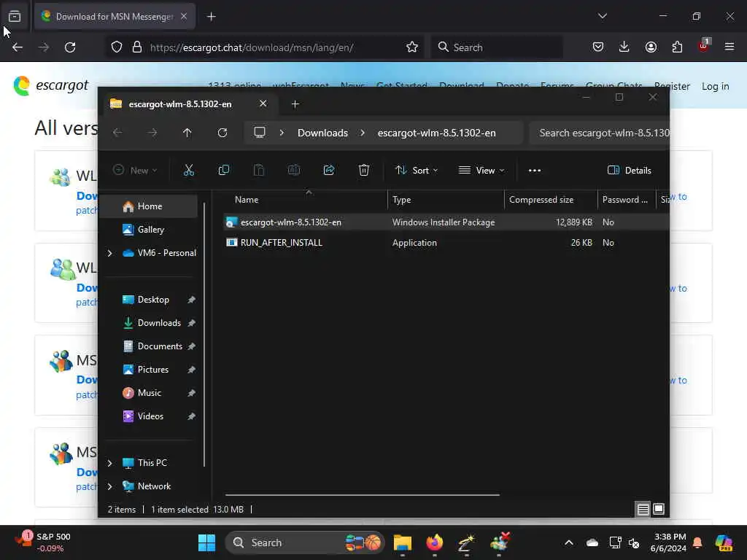Screen dimensions: 747x560
Task: Click the Delete trash icon in Explorer toolbar
Action: (x=364, y=170)
